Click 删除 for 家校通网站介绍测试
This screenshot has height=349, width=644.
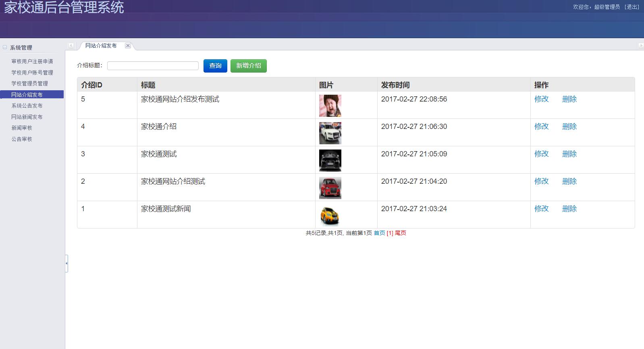(569, 181)
